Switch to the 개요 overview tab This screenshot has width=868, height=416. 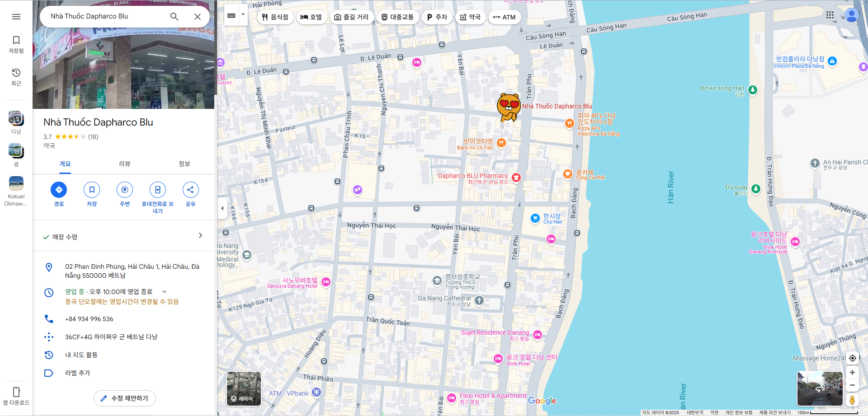pyautogui.click(x=65, y=164)
